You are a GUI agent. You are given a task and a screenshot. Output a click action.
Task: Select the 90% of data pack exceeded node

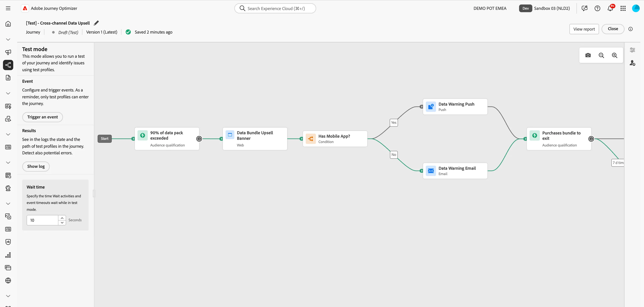pos(167,139)
